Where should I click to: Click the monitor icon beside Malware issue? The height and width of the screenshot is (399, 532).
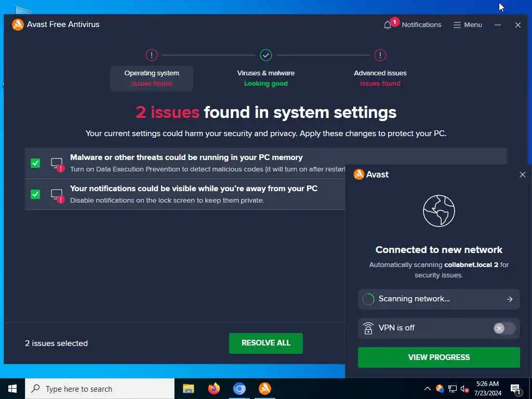[57, 165]
